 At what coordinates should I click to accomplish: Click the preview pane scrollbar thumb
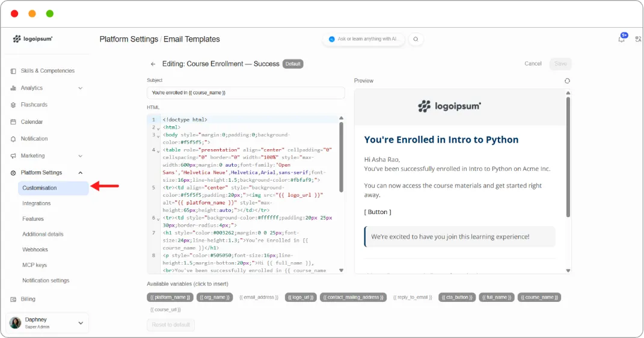[x=568, y=156]
